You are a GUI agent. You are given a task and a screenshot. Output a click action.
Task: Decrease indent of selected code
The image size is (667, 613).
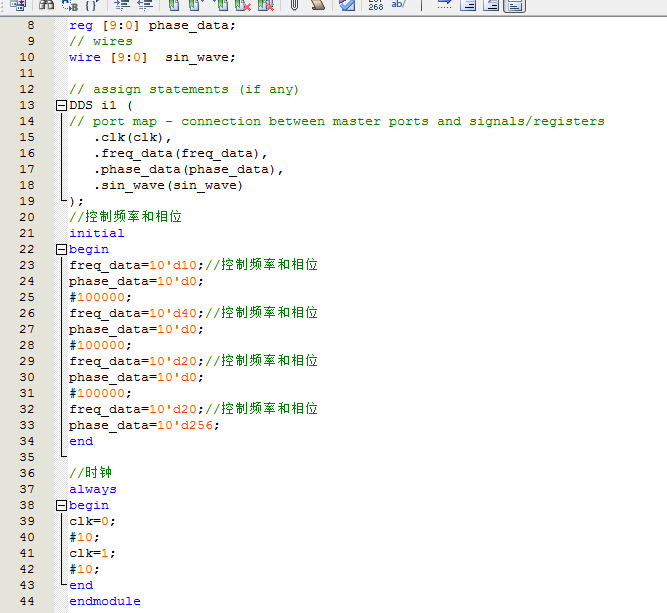(x=145, y=4)
